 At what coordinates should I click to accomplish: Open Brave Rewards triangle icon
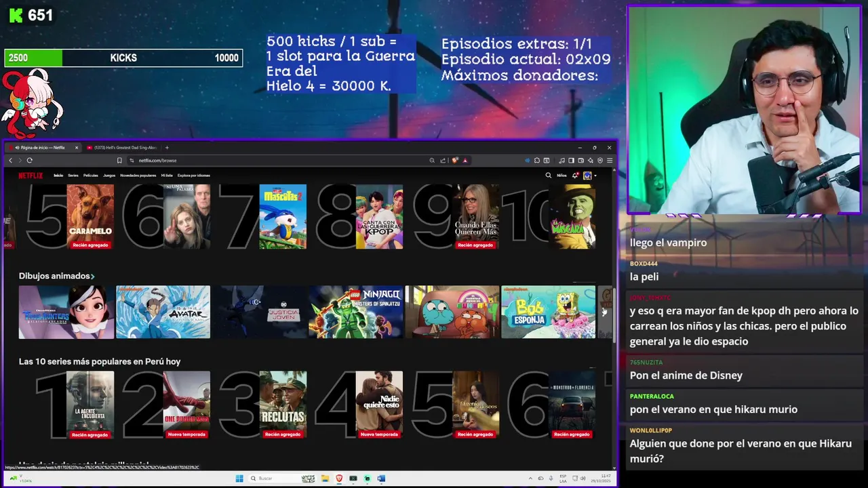pos(465,161)
